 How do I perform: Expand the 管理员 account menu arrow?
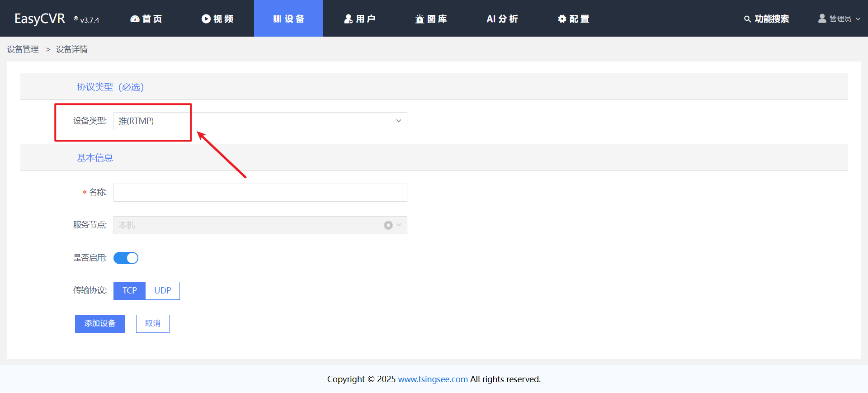pos(858,19)
